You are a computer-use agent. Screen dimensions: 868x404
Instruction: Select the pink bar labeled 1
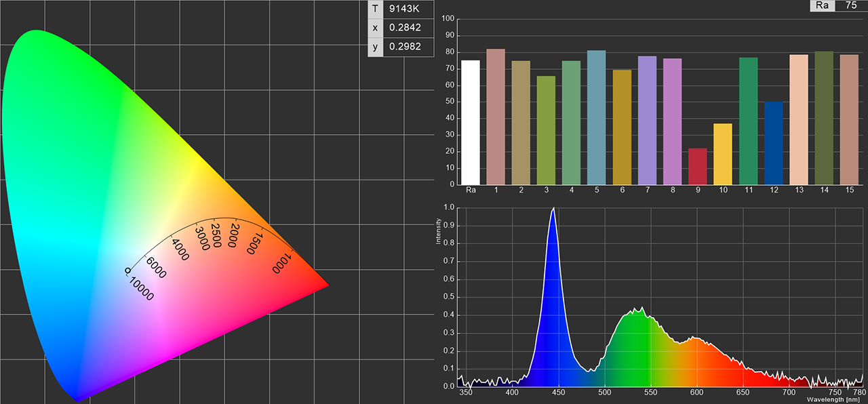pyautogui.click(x=496, y=117)
